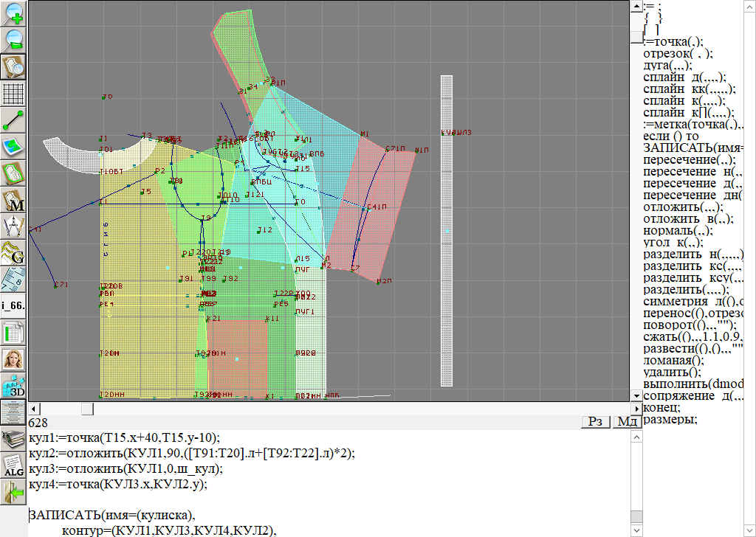
Task: Click the pattern with M icon
Action: (x=13, y=200)
